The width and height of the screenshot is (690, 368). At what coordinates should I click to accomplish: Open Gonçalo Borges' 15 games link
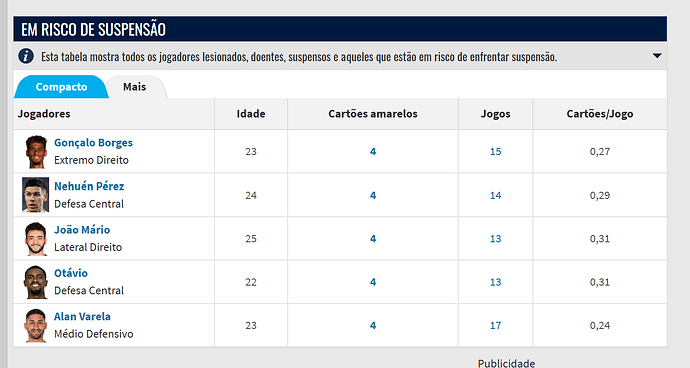(x=495, y=151)
